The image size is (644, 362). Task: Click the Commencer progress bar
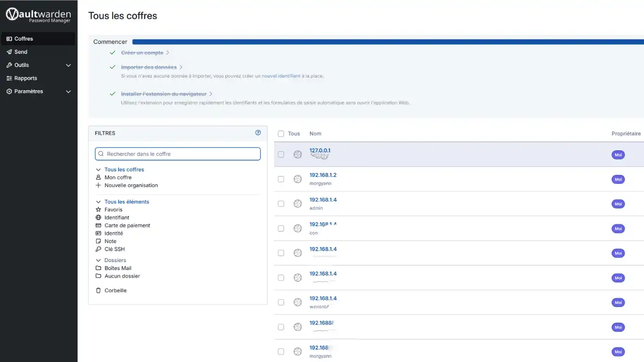(x=387, y=42)
